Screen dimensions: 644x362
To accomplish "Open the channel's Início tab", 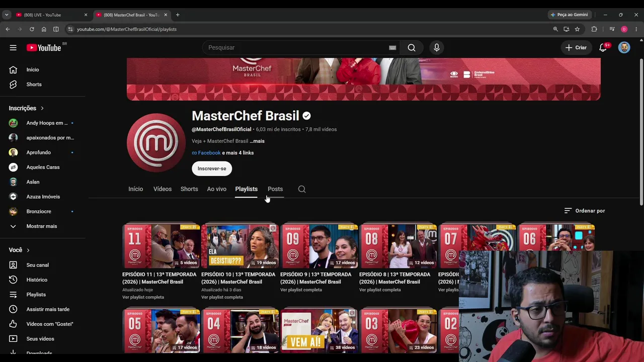I will click(136, 189).
